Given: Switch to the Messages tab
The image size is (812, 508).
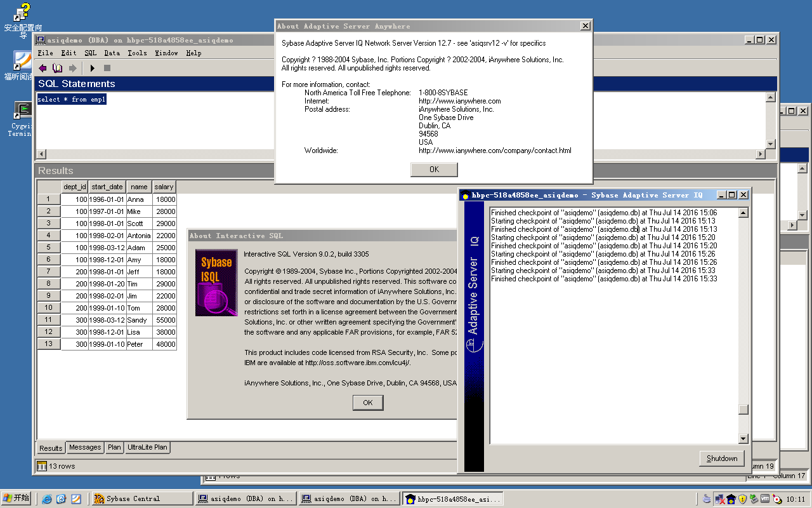Looking at the screenshot, I should 85,447.
